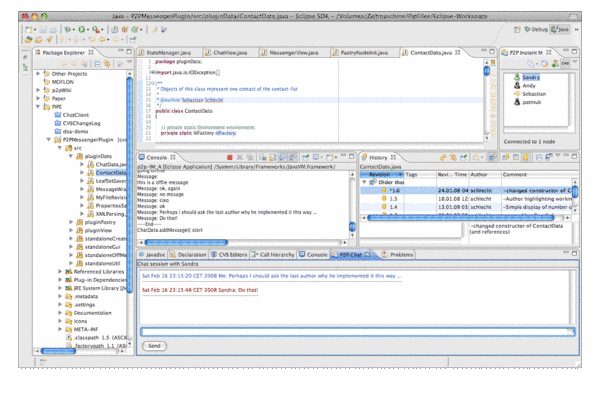Expand Referenced Libraries node

pyautogui.click(x=60, y=271)
